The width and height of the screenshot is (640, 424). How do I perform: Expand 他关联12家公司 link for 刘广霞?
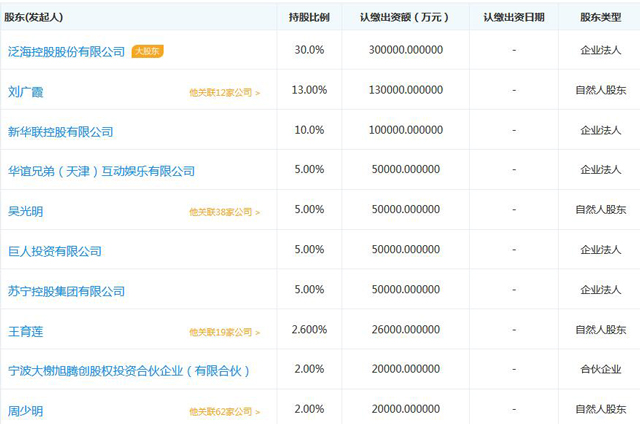(x=224, y=93)
